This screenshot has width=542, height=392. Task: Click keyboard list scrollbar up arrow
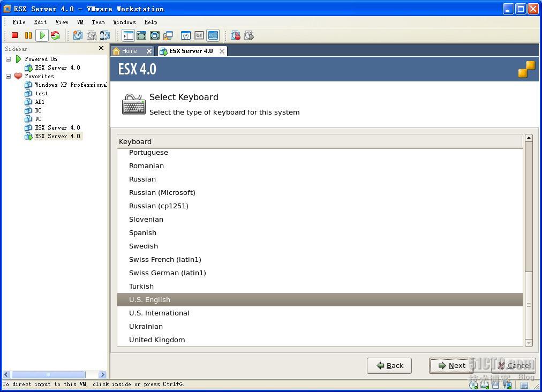coord(529,138)
